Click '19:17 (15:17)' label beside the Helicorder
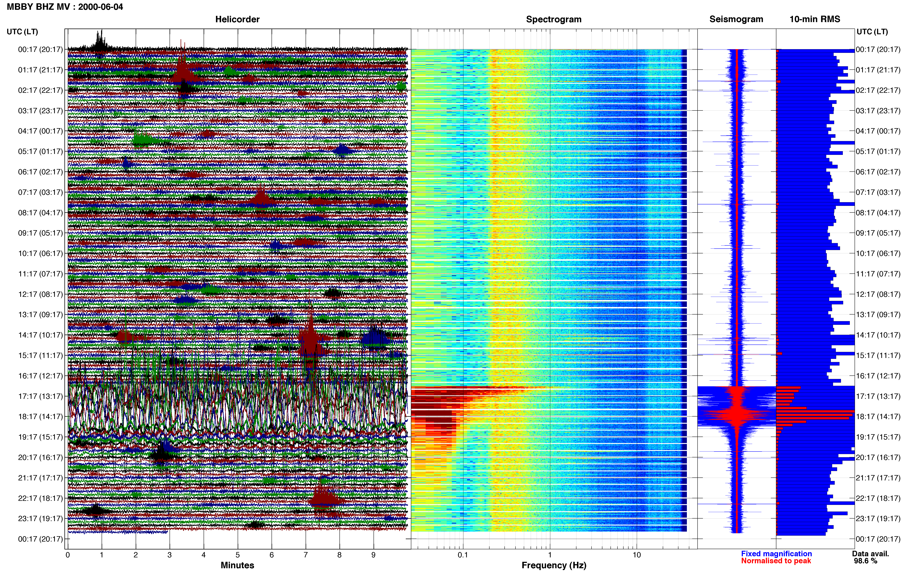Screen dimensions: 924x578 pos(41,437)
